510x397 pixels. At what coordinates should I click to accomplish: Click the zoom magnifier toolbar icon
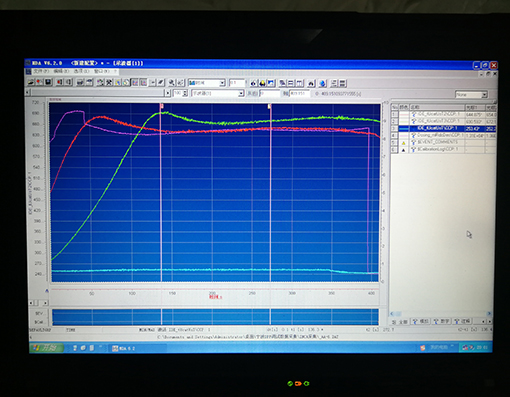click(171, 82)
